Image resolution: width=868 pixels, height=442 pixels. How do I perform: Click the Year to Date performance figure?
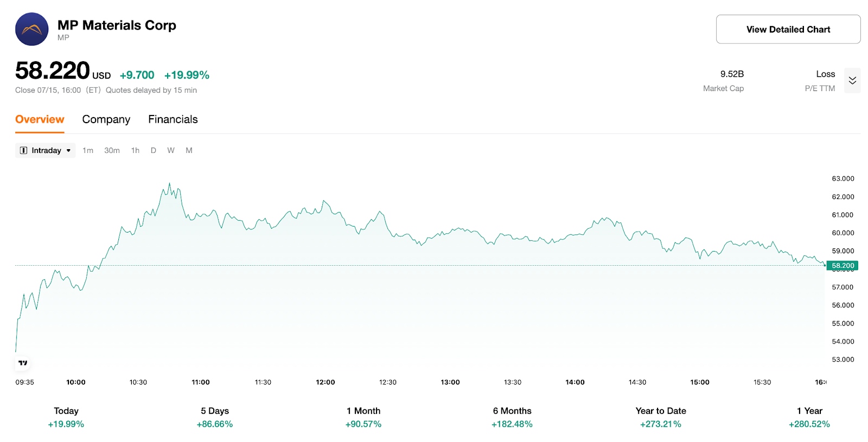pyautogui.click(x=660, y=424)
